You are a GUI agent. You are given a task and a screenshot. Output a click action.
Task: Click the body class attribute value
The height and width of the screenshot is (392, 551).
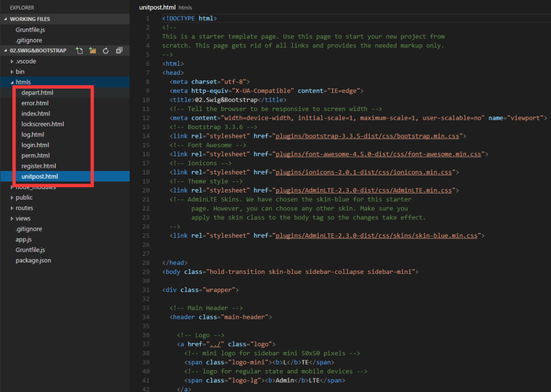[x=311, y=272]
